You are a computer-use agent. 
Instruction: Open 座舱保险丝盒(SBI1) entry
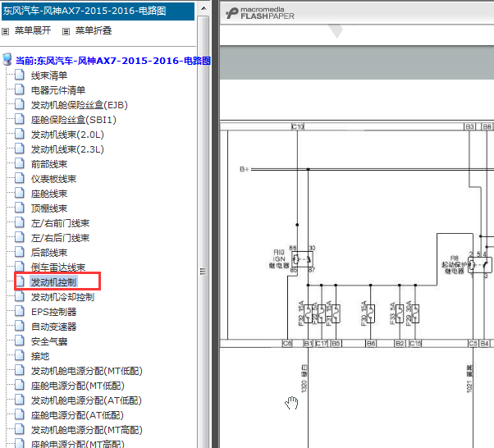click(x=74, y=120)
